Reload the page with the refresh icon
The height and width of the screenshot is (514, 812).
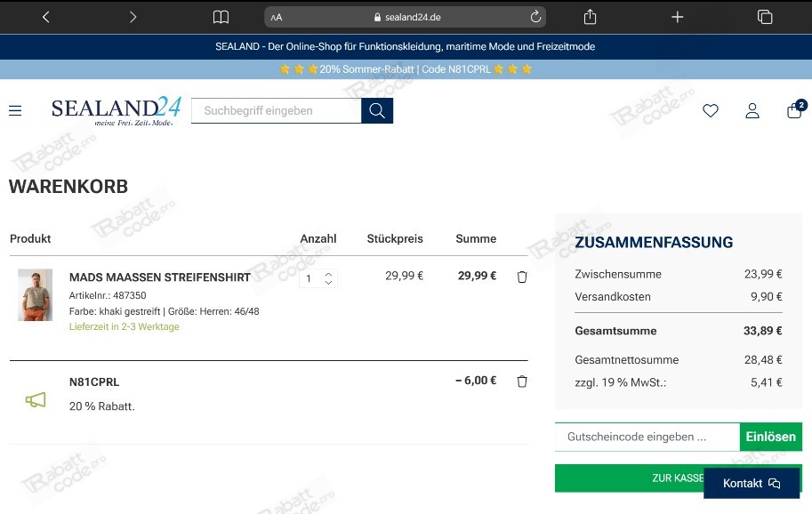tap(535, 17)
